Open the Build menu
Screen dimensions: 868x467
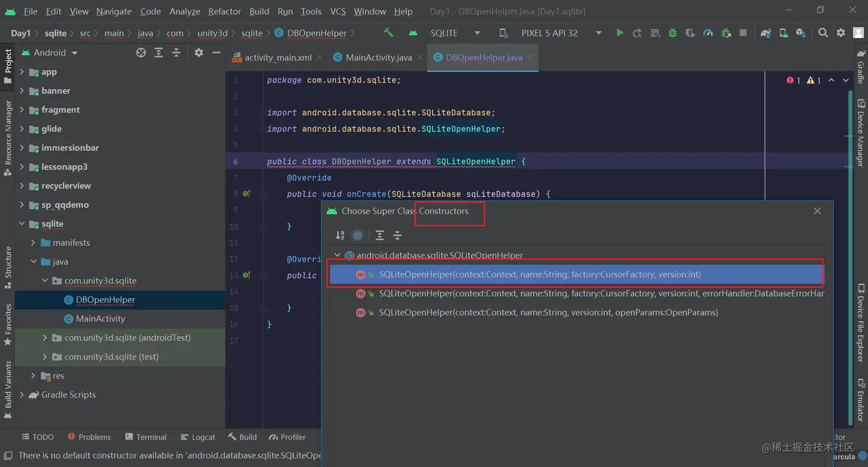click(259, 11)
